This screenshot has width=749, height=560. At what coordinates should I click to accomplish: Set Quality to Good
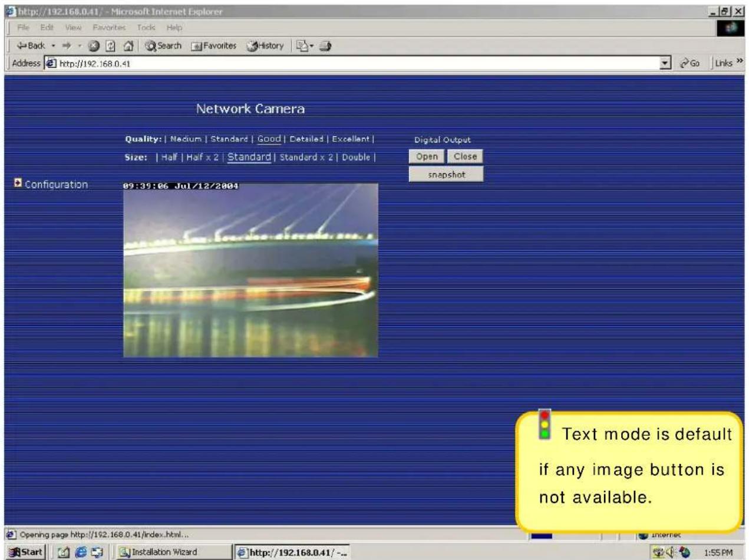click(x=269, y=139)
